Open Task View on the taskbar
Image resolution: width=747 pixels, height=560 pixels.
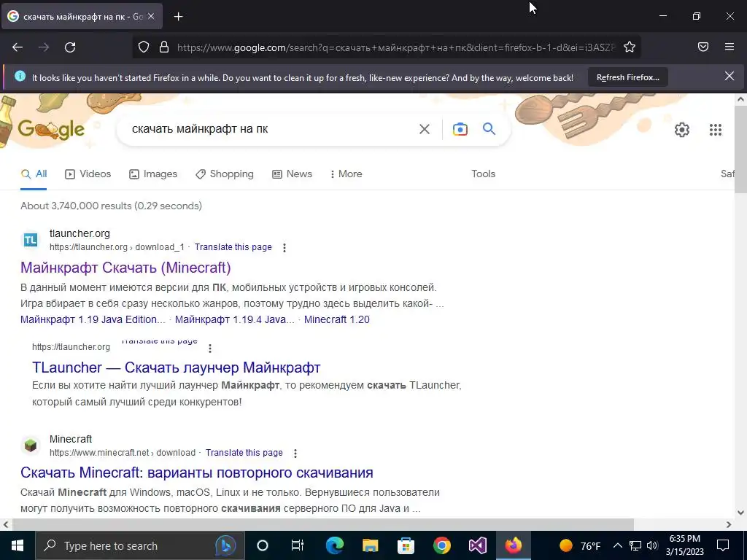[x=298, y=545]
